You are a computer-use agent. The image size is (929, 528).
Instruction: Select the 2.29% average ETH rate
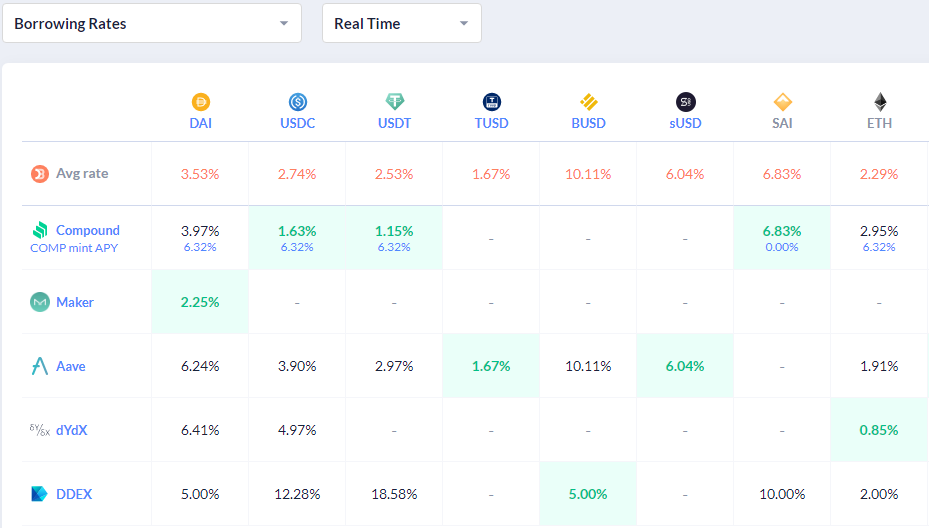tap(879, 174)
